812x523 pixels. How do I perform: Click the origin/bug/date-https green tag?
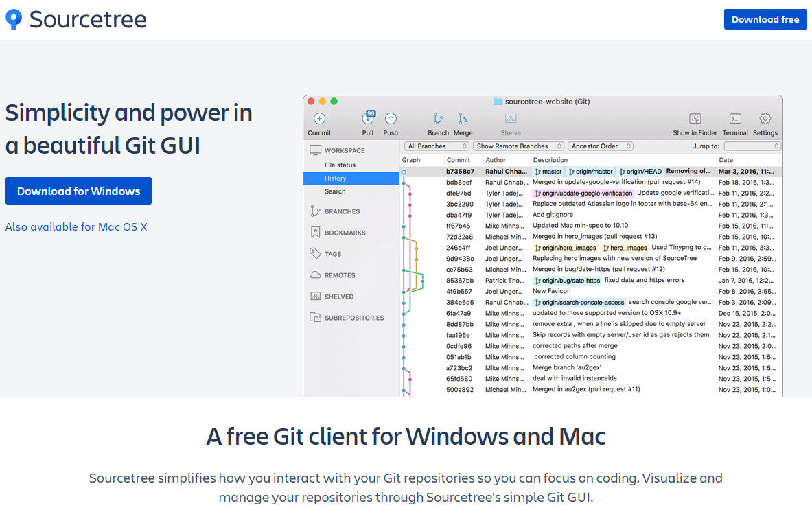pos(567,280)
